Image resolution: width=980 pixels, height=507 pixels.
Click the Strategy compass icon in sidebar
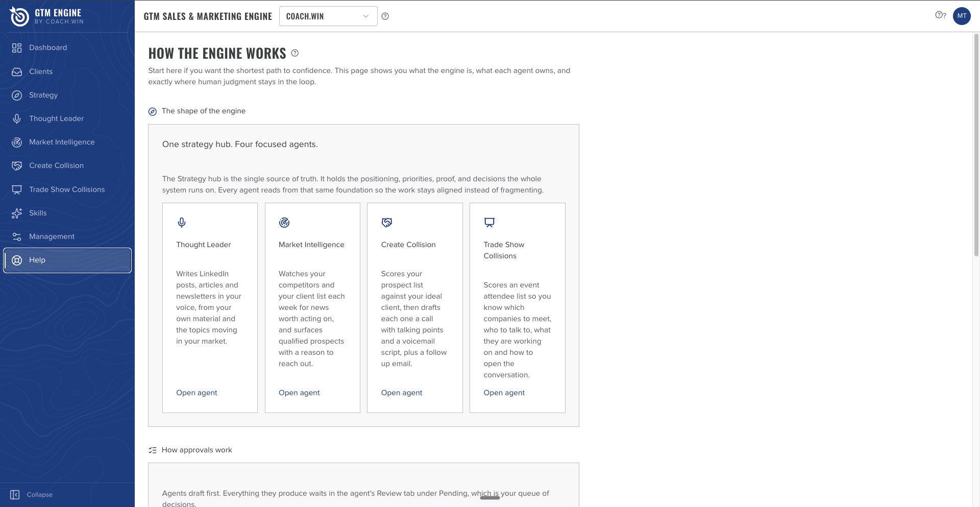click(x=17, y=95)
